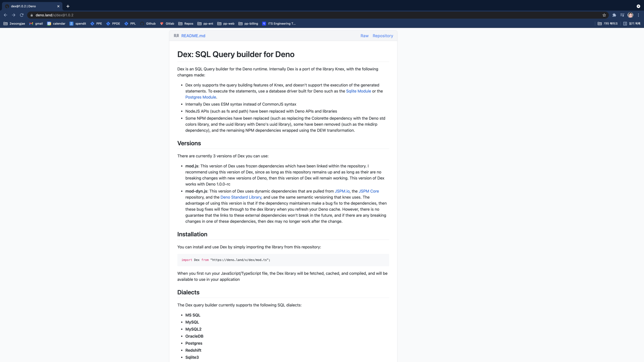This screenshot has width=644, height=362.
Task: Open the extensions puzzle icon
Action: pyautogui.click(x=614, y=15)
